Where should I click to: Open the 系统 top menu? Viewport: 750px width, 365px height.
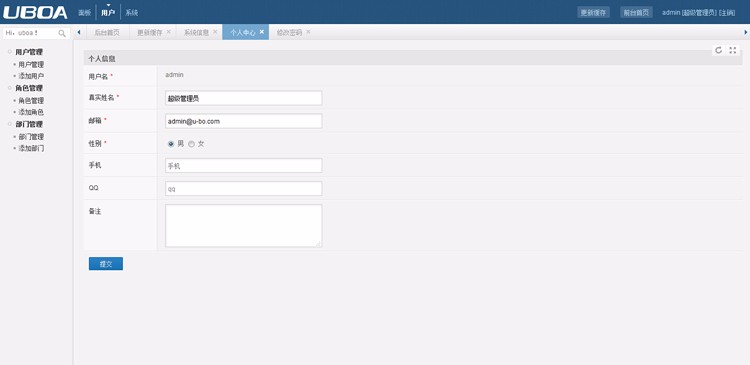(x=132, y=13)
